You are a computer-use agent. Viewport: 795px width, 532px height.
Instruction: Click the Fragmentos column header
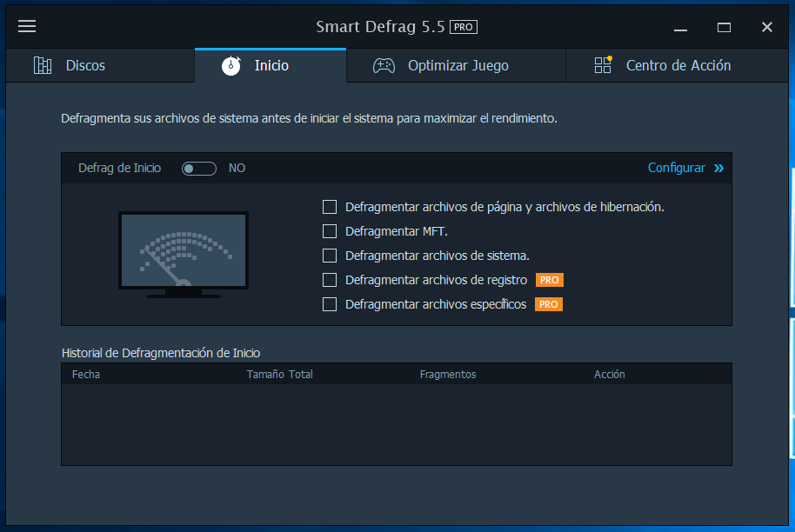click(448, 375)
